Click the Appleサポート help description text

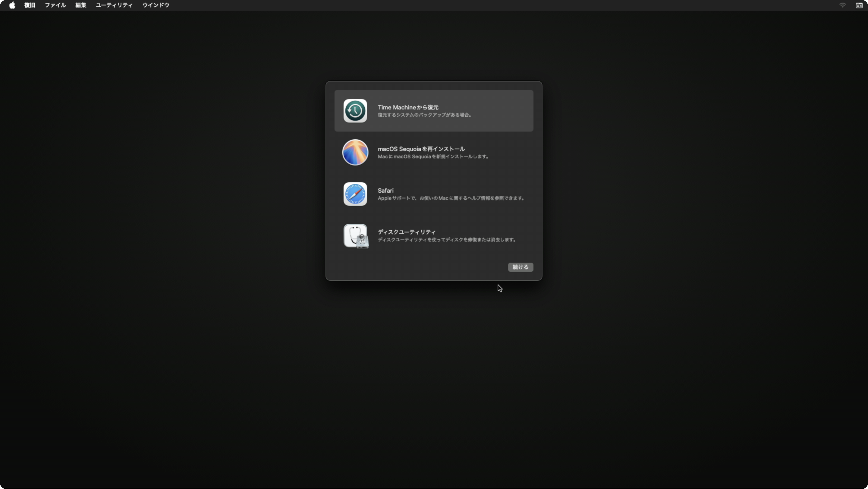[451, 198]
